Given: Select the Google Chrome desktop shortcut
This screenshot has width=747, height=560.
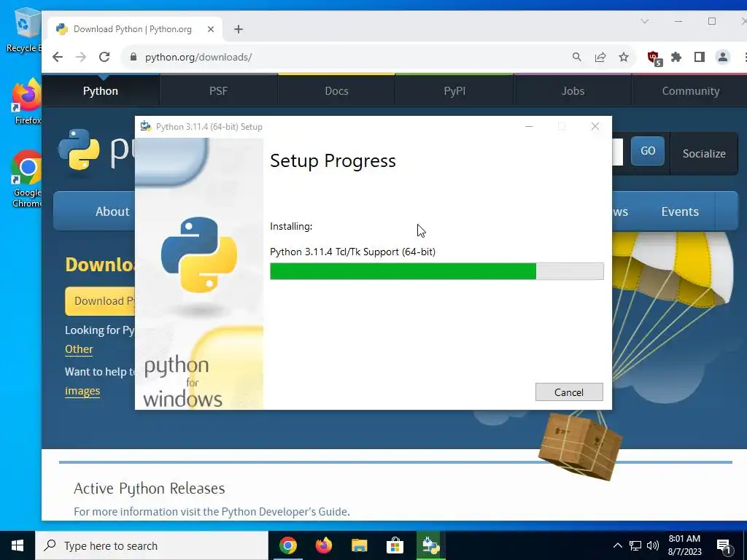Looking at the screenshot, I should [x=27, y=179].
